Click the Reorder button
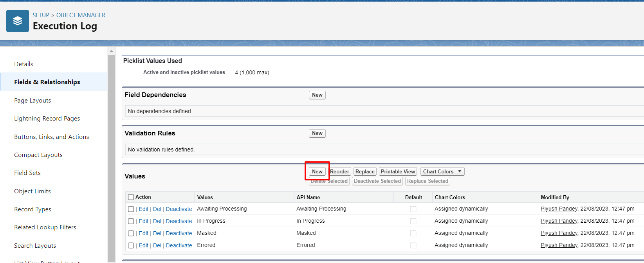Image resolution: width=644 pixels, height=263 pixels. pyautogui.click(x=339, y=171)
